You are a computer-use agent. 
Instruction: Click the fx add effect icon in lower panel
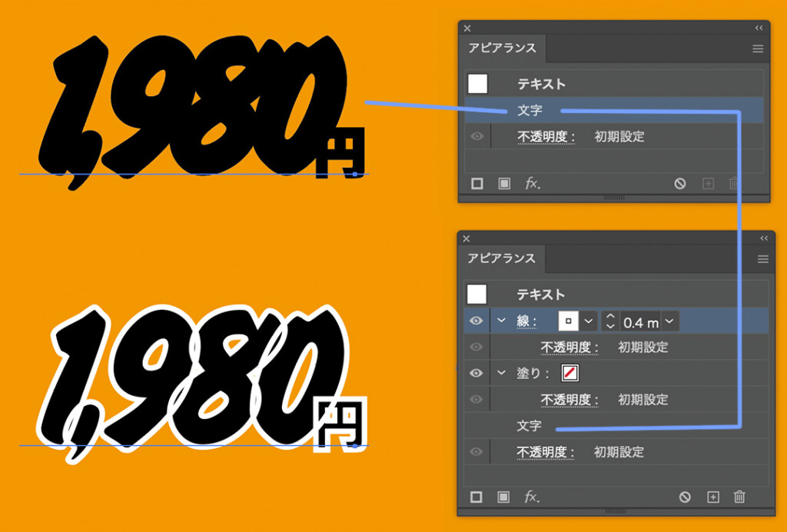pos(531,497)
